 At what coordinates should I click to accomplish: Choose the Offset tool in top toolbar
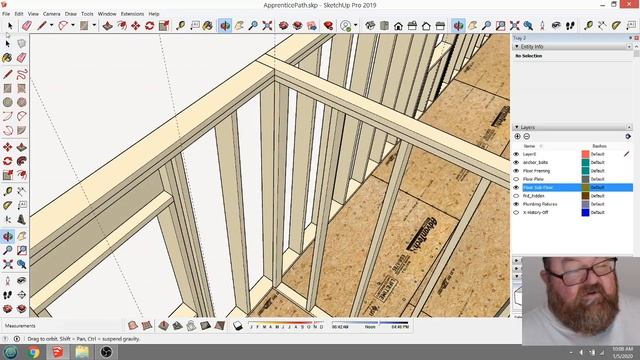122,26
